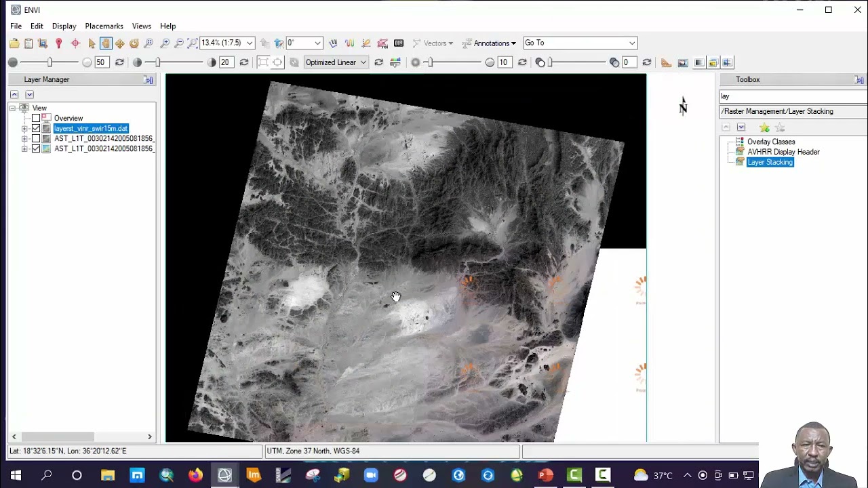Screen dimensions: 868x488
Task: Reset the sharpen value of 10
Action: pyautogui.click(x=522, y=62)
